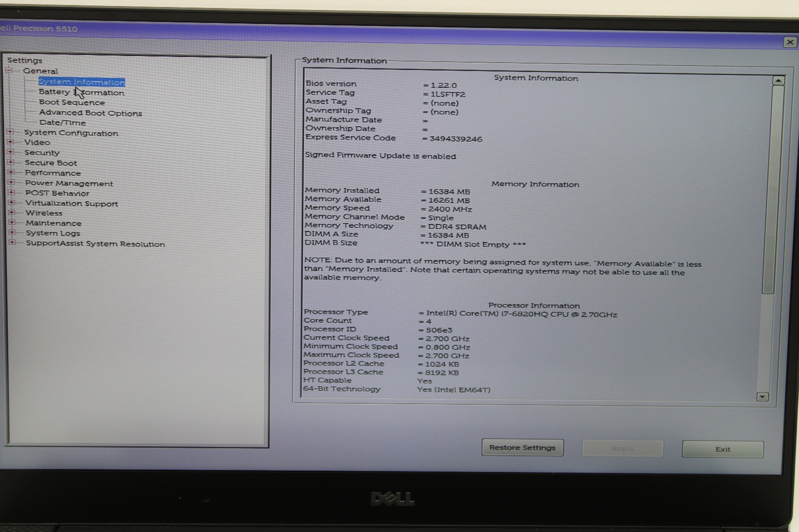The height and width of the screenshot is (532, 799).
Task: Expand the System Logs node
Action: coord(12,233)
